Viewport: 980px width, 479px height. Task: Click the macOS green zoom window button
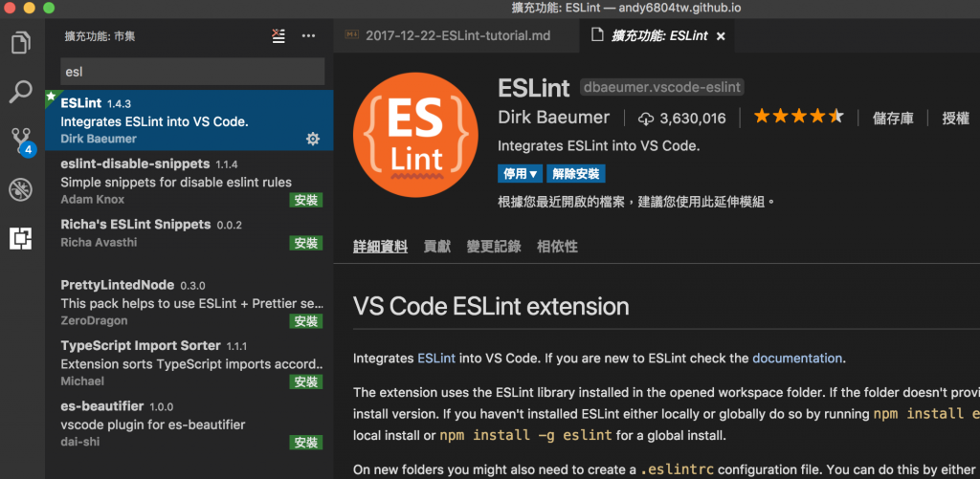click(x=49, y=8)
